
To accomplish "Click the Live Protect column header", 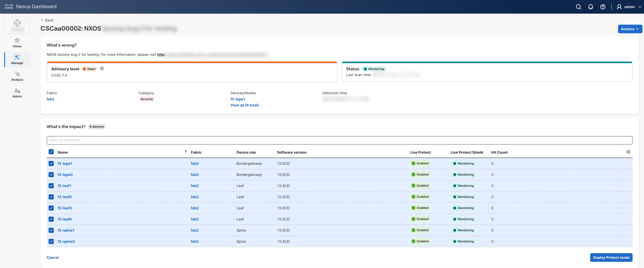I will (x=420, y=152).
